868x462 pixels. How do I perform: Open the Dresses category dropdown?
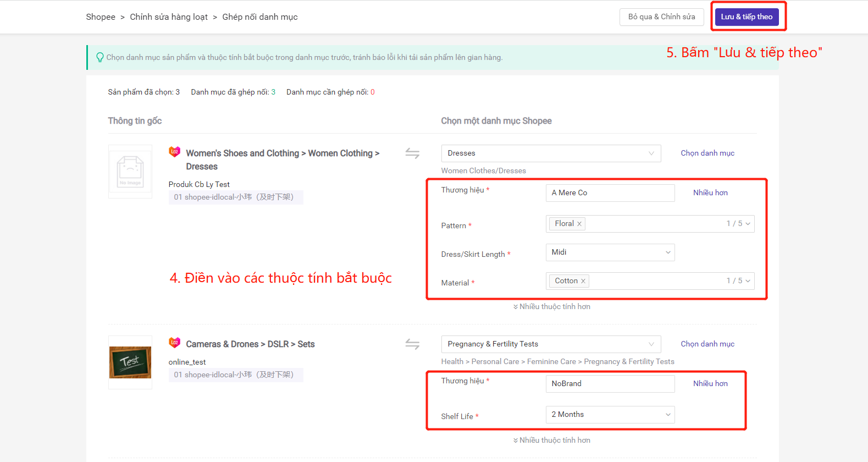[551, 153]
